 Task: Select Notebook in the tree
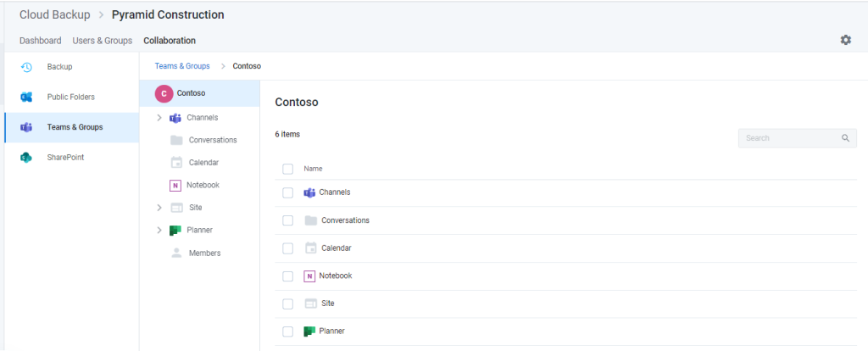pyautogui.click(x=203, y=185)
